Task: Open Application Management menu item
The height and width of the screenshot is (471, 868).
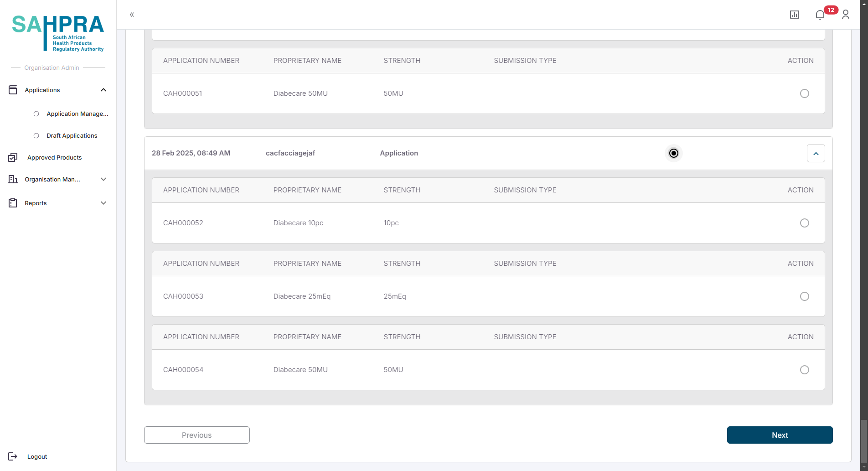Action: click(77, 114)
